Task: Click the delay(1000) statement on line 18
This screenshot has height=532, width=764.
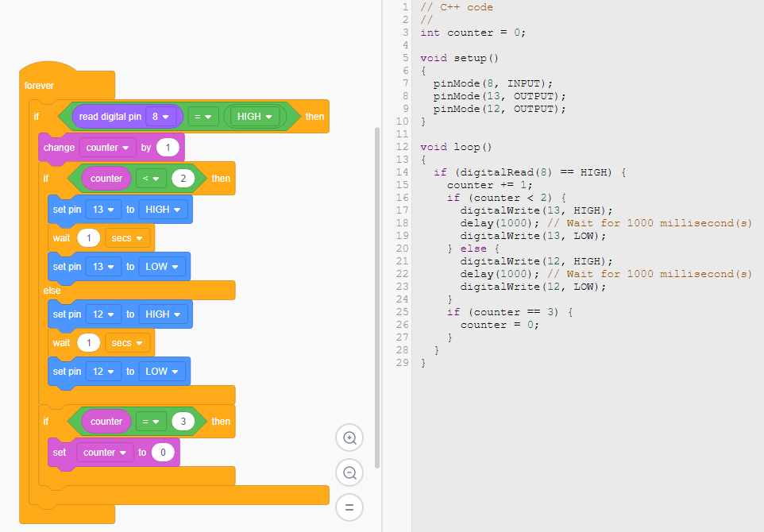Action: [500, 223]
